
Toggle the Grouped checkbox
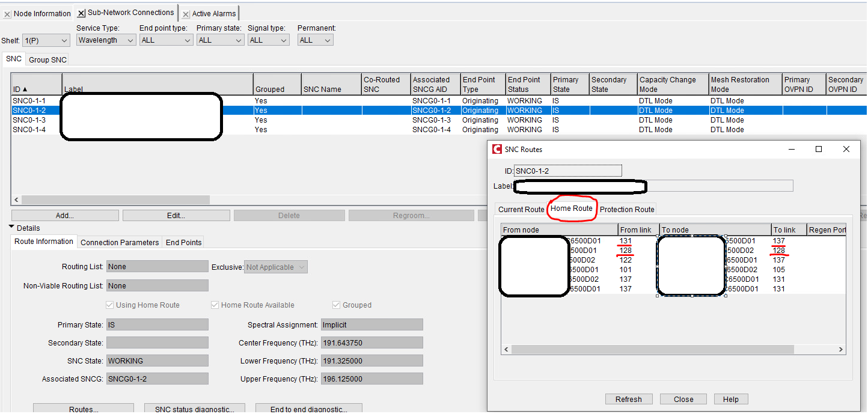click(x=337, y=305)
